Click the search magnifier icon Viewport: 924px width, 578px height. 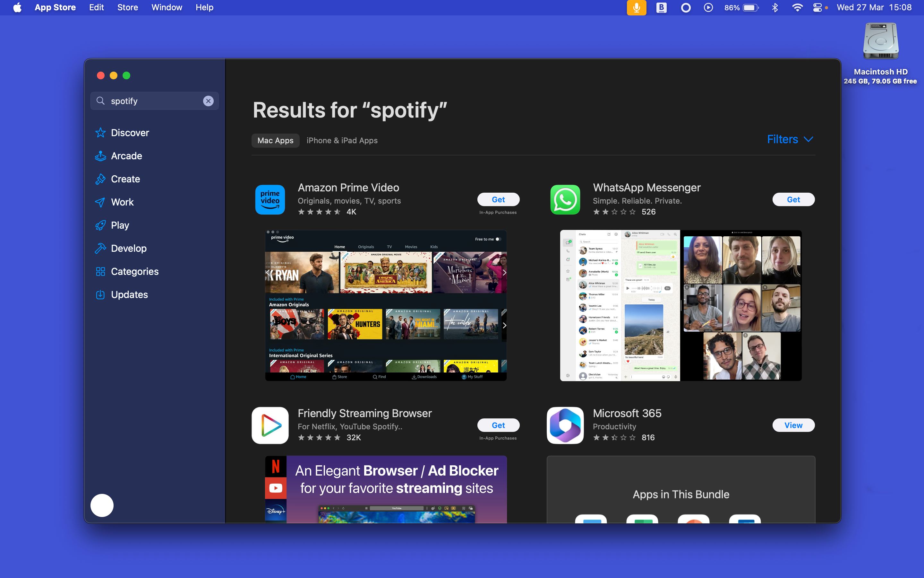100,101
